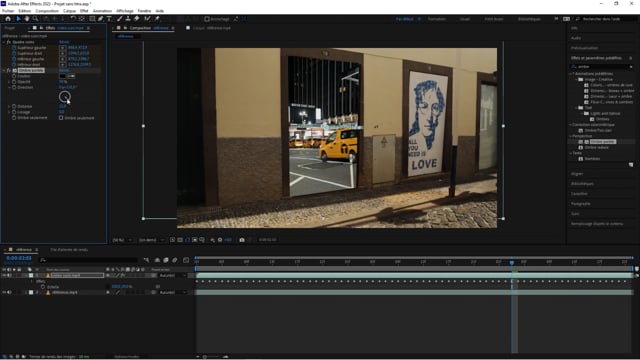This screenshot has width=640, height=360.
Task: Enable the Ombre seulement checkbox
Action: 61,118
